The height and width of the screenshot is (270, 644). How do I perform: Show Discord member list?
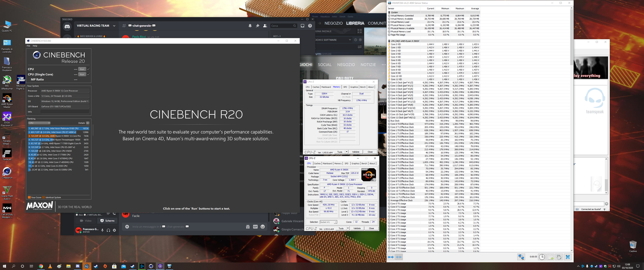(x=265, y=26)
